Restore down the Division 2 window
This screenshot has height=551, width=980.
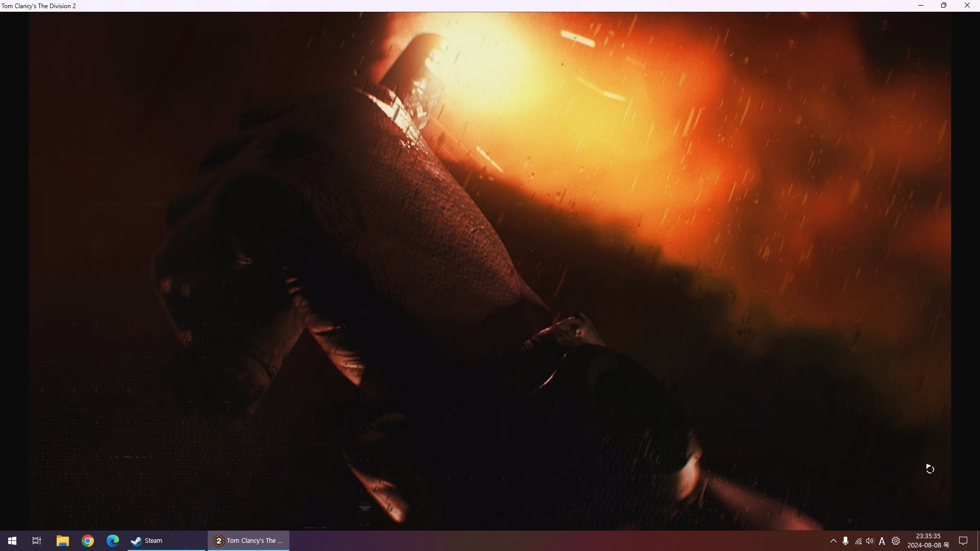coord(944,6)
